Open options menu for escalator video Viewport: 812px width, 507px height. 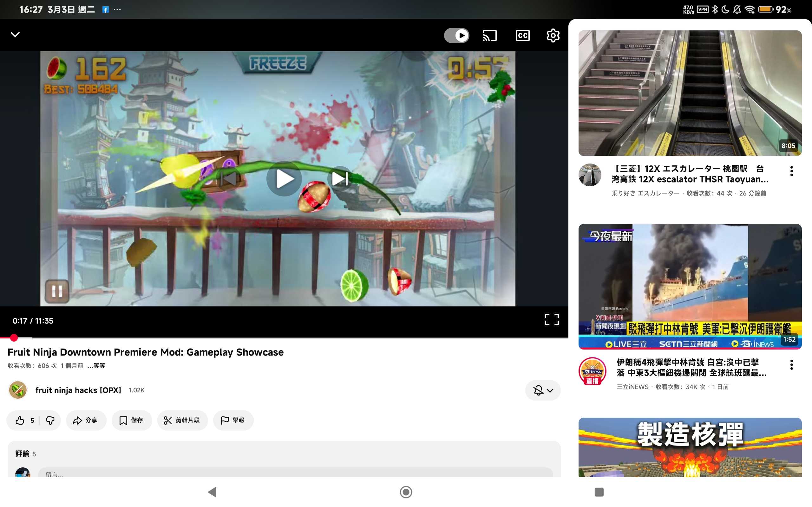pos(791,171)
